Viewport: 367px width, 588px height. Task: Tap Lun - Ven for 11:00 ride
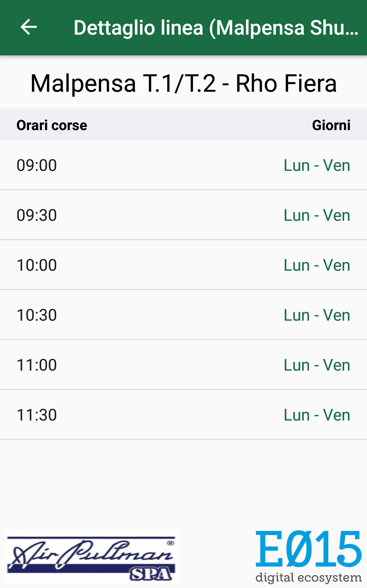pos(317,365)
